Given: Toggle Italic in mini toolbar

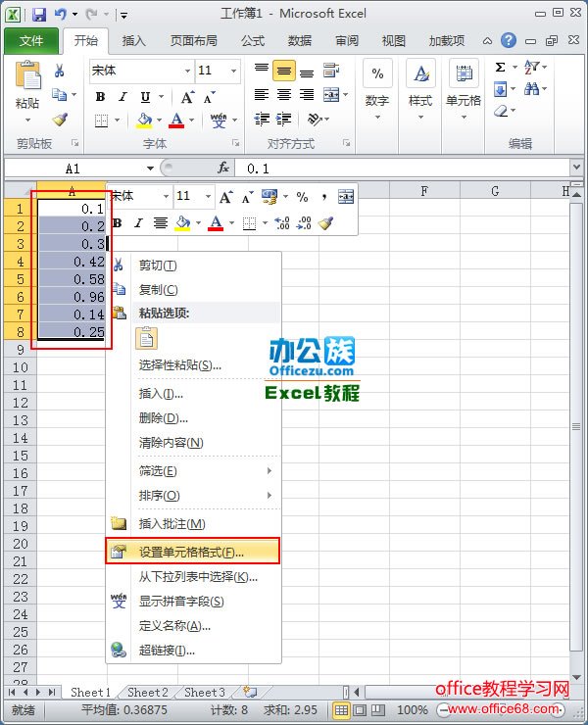Looking at the screenshot, I should 138,223.
